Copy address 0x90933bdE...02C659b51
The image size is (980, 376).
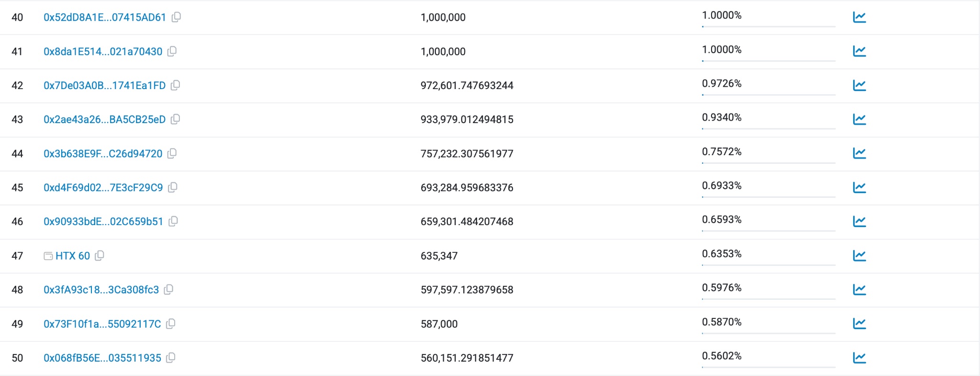173,221
